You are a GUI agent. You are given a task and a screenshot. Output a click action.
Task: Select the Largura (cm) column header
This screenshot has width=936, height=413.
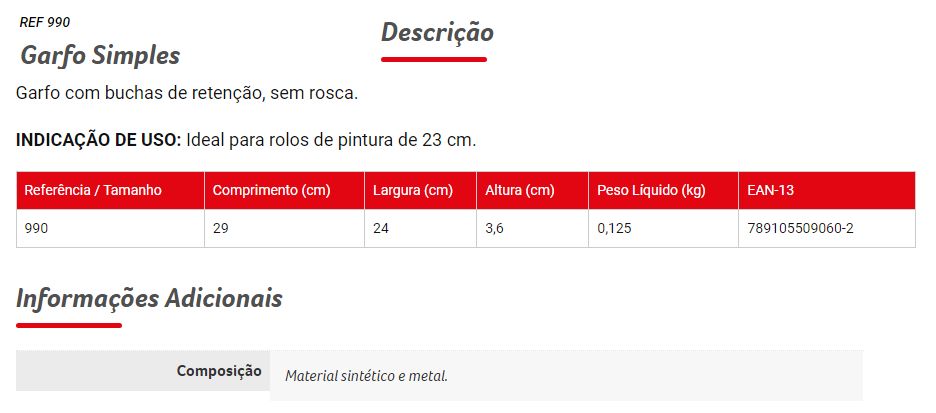coord(413,190)
